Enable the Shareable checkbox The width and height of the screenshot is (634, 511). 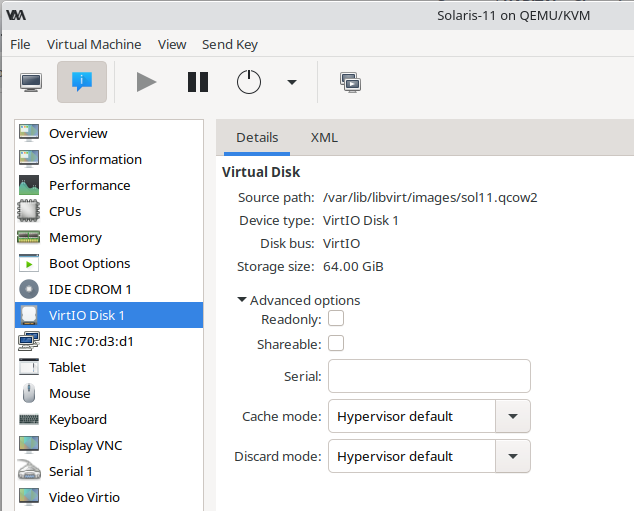coord(336,343)
